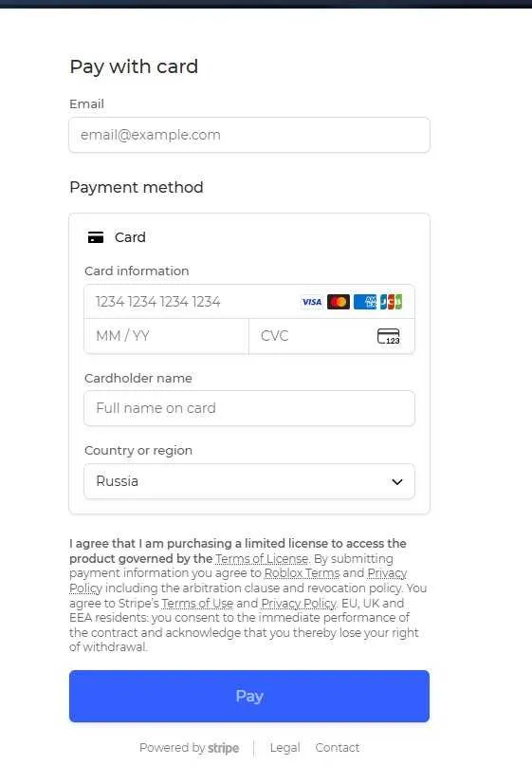
Task: Open the Russia country or region dropdown
Action: pos(249,481)
